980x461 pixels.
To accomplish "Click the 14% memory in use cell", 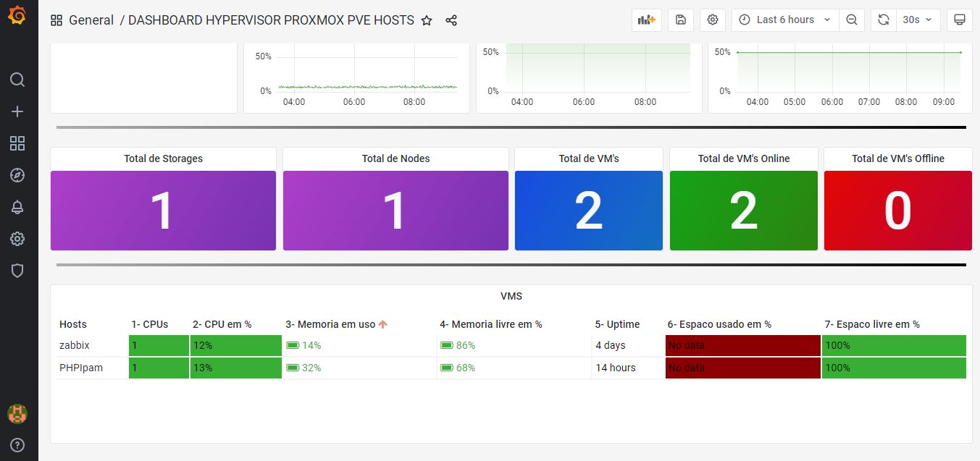I will coord(359,345).
